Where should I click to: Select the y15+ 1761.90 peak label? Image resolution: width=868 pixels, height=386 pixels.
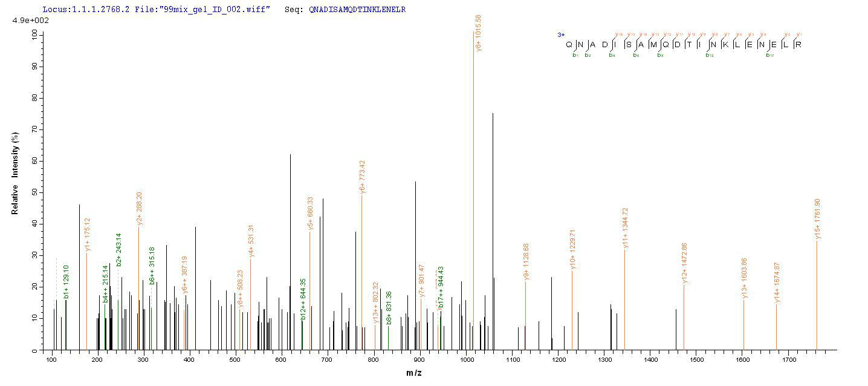tap(817, 219)
